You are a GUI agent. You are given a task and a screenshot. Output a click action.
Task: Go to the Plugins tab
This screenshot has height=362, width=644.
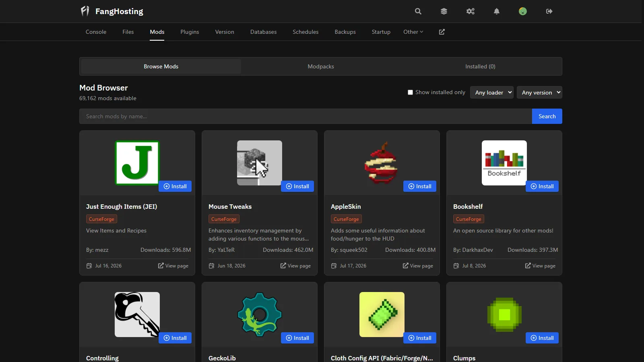pyautogui.click(x=190, y=32)
